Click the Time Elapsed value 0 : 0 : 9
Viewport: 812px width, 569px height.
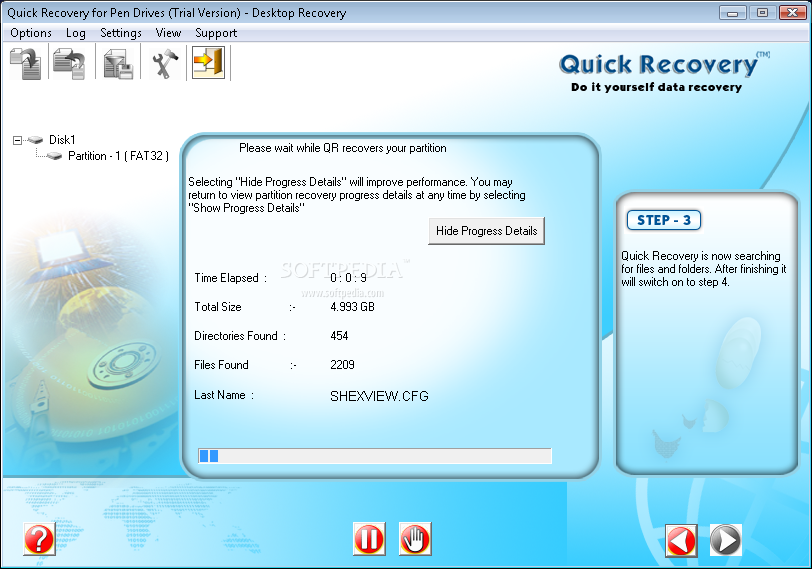[348, 278]
